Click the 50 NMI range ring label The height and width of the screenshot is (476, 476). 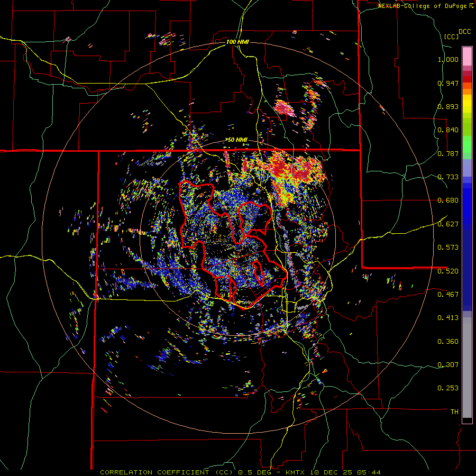point(237,140)
